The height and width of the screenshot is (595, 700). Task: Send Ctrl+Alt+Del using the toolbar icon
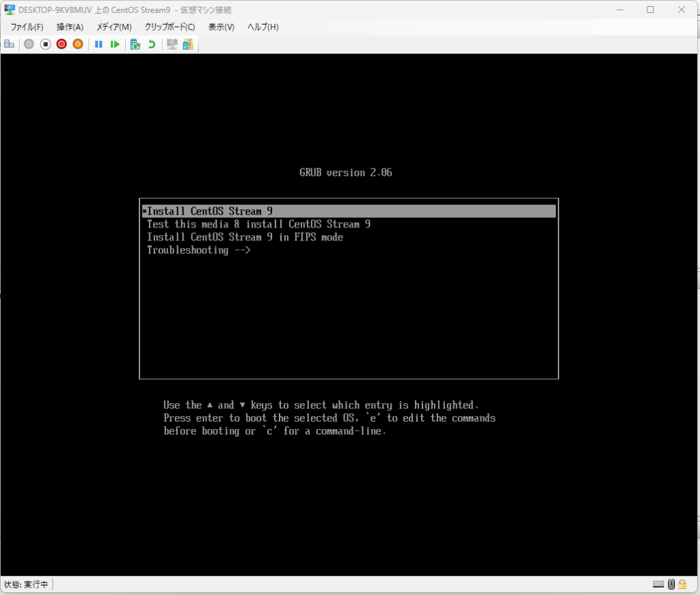[9, 44]
